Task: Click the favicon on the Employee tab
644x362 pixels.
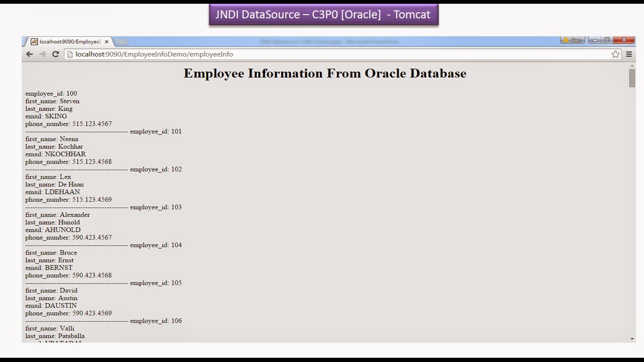Action: point(34,41)
